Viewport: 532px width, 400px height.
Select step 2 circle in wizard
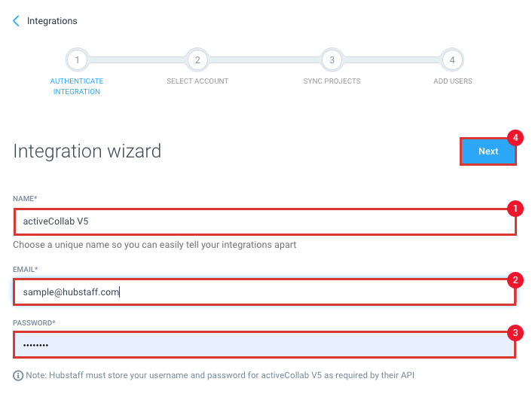pyautogui.click(x=197, y=60)
